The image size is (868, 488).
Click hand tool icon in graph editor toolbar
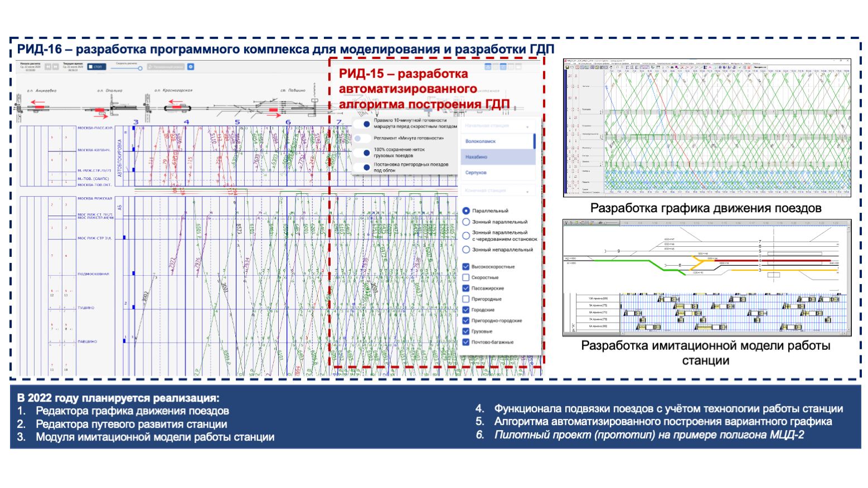tap(611, 67)
